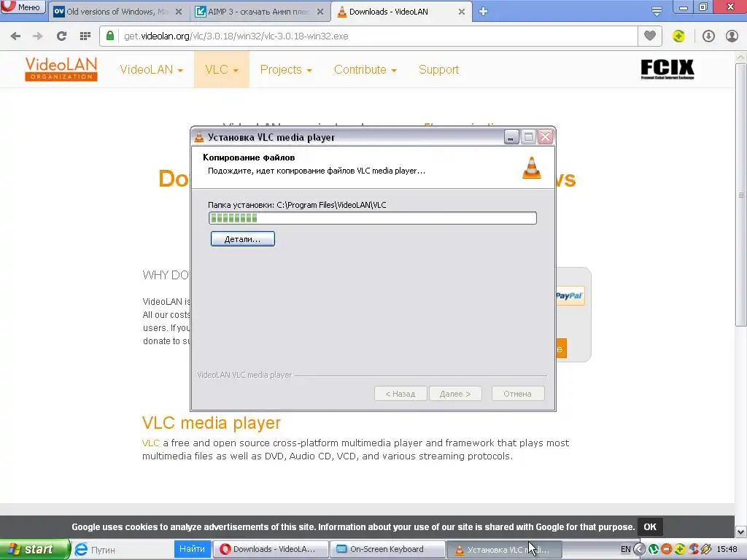Click the yellow-green plus tray icon
Image resolution: width=747 pixels, height=560 pixels.
680,550
